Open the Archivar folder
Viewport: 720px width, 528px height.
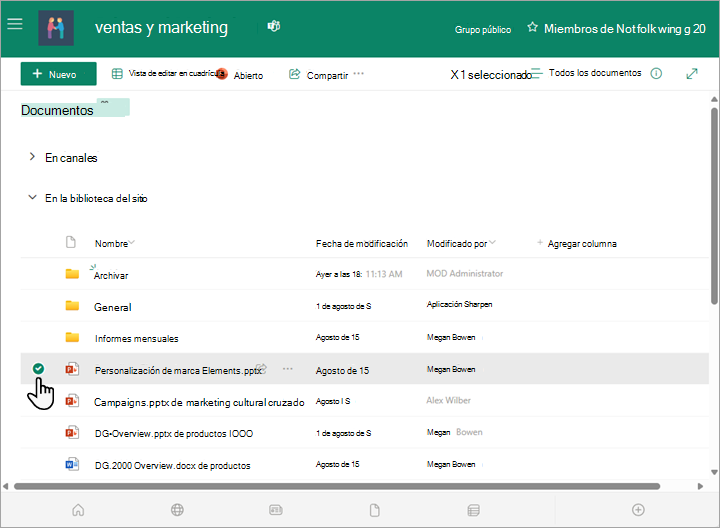pyautogui.click(x=111, y=275)
